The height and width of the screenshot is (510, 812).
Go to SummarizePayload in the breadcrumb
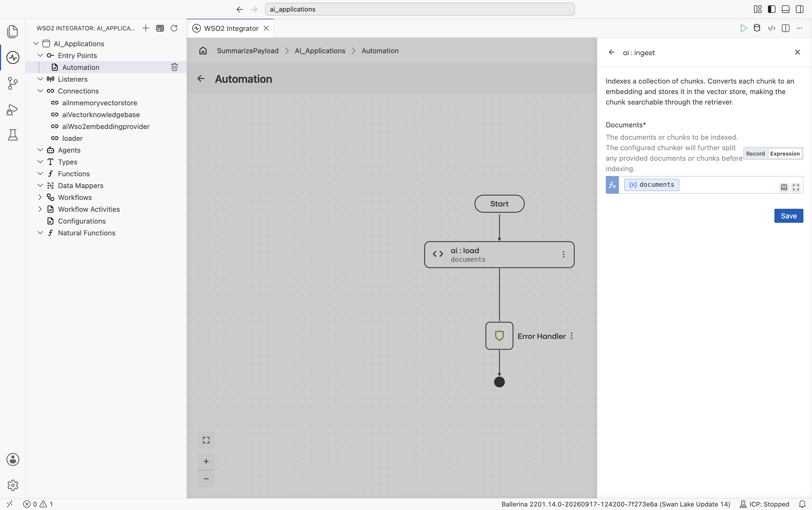coord(247,51)
